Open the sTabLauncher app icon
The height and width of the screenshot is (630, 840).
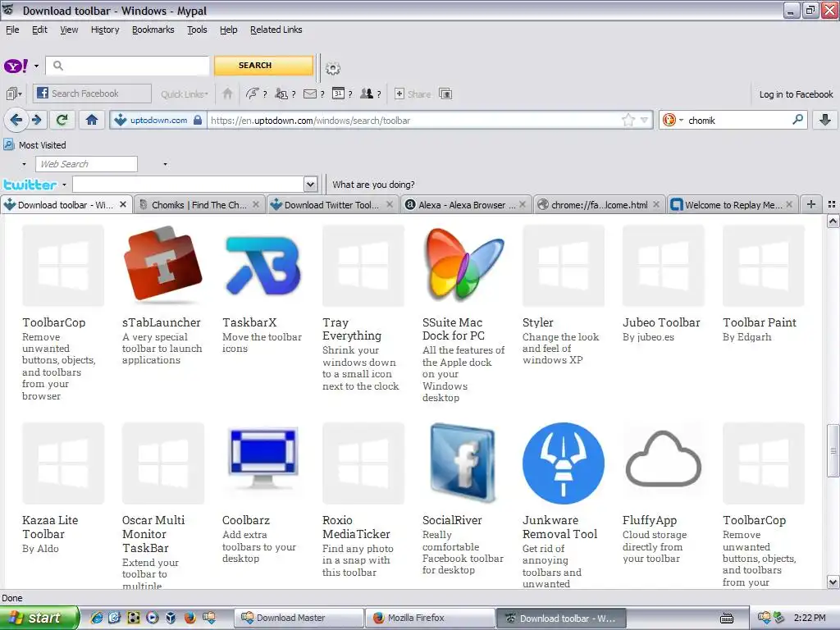[x=163, y=265]
